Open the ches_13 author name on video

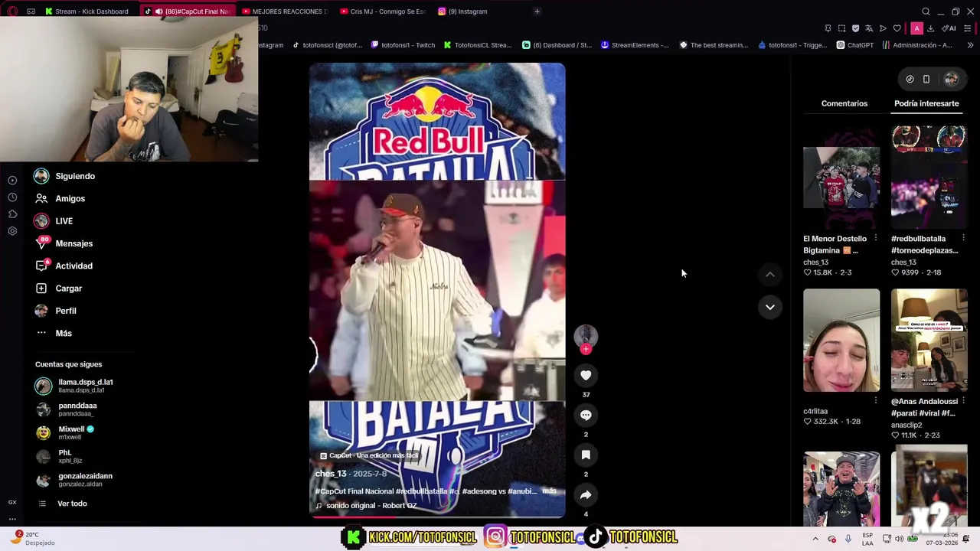(331, 474)
